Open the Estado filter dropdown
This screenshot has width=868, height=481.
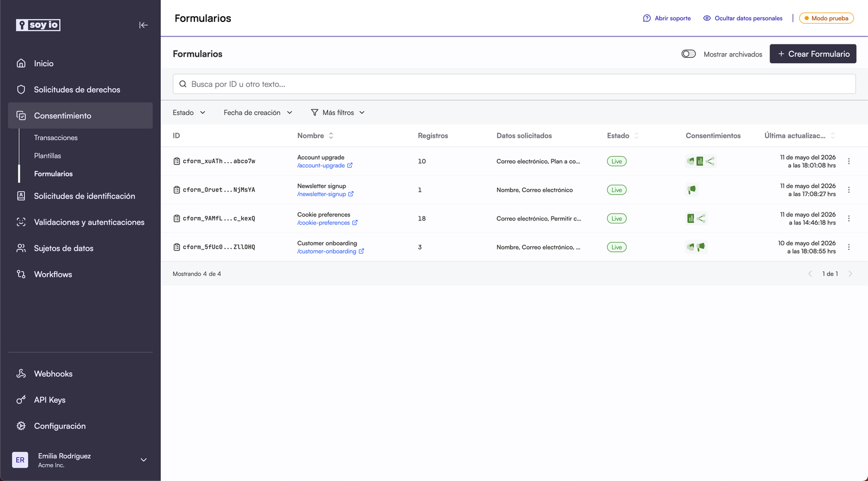point(189,112)
